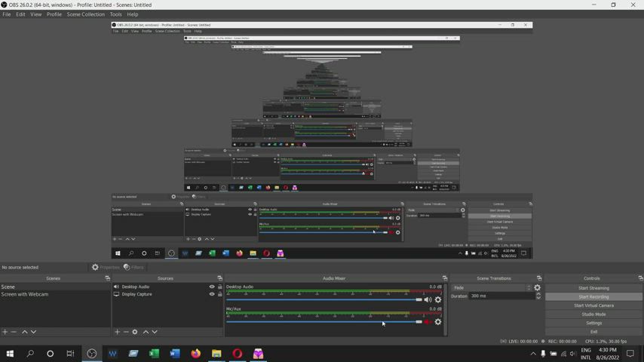Click the Audio Mixer vertical scrollbar

pos(445,309)
